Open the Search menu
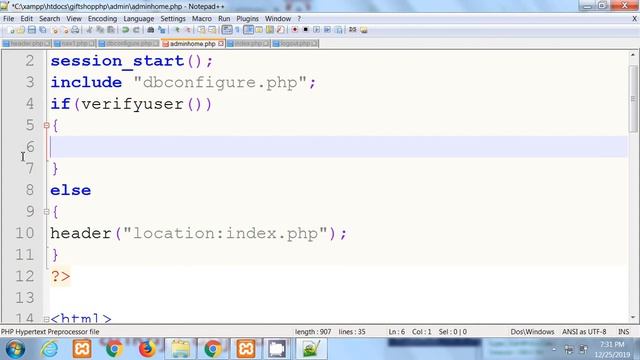This screenshot has height=360, width=640. click(x=49, y=19)
